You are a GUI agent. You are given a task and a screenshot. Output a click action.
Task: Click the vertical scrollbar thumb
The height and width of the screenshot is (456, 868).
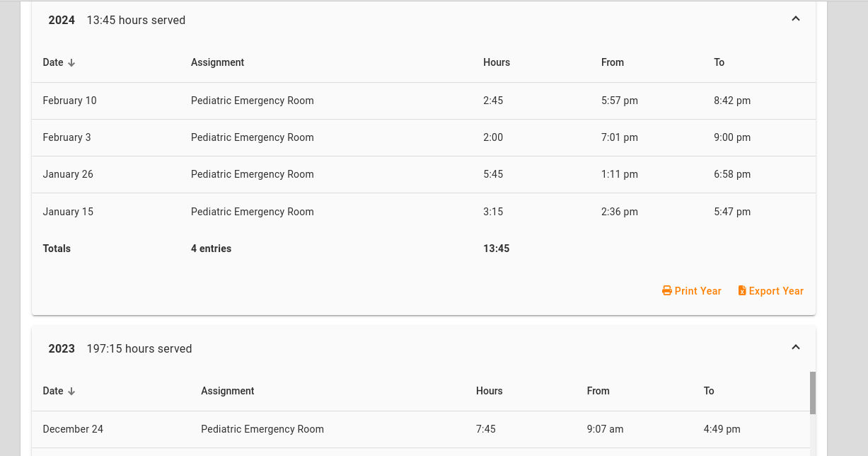click(x=813, y=392)
